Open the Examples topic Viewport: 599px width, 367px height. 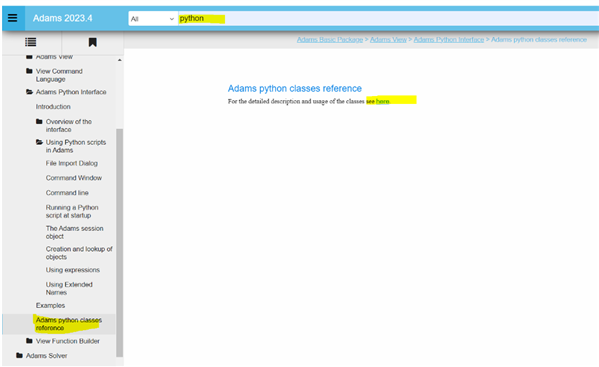tap(50, 306)
